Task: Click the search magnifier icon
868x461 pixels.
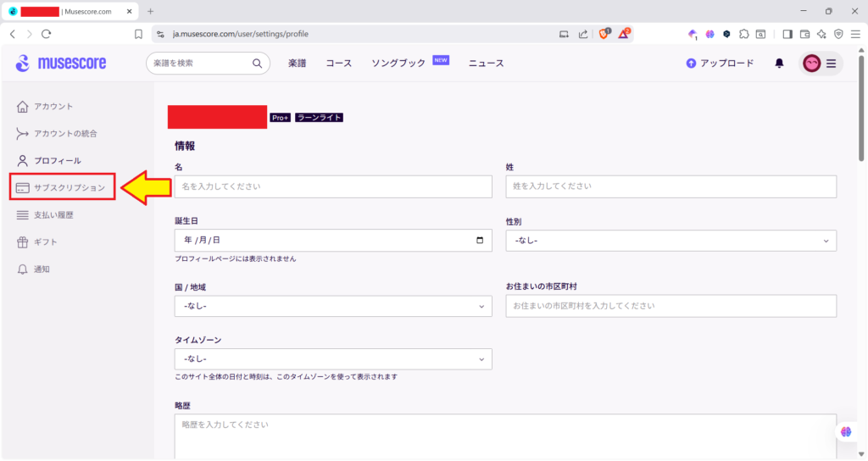Action: pyautogui.click(x=257, y=64)
